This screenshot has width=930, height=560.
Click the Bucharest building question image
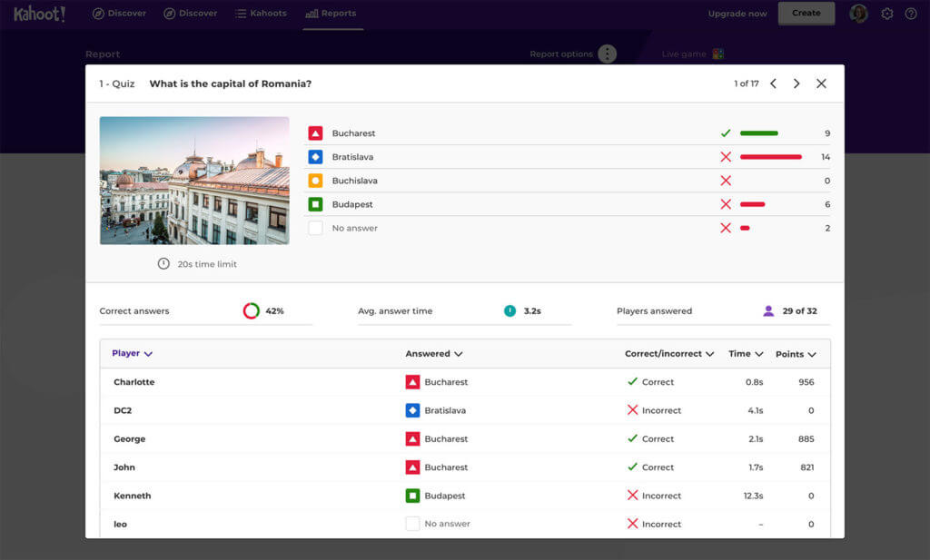[194, 181]
